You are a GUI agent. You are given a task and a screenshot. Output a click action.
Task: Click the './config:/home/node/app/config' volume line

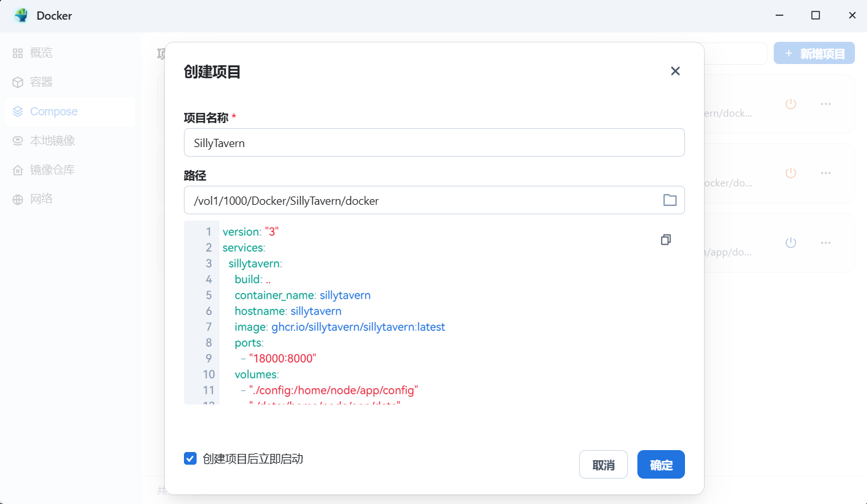click(x=330, y=391)
